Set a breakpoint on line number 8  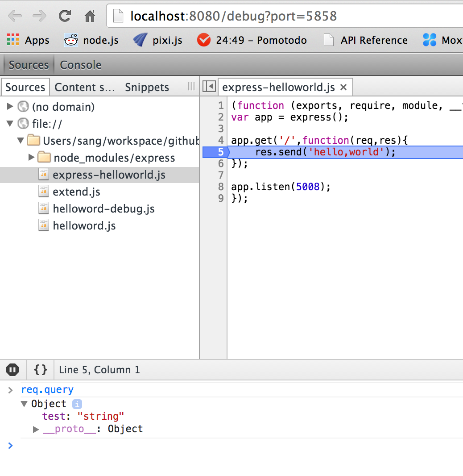click(x=220, y=187)
